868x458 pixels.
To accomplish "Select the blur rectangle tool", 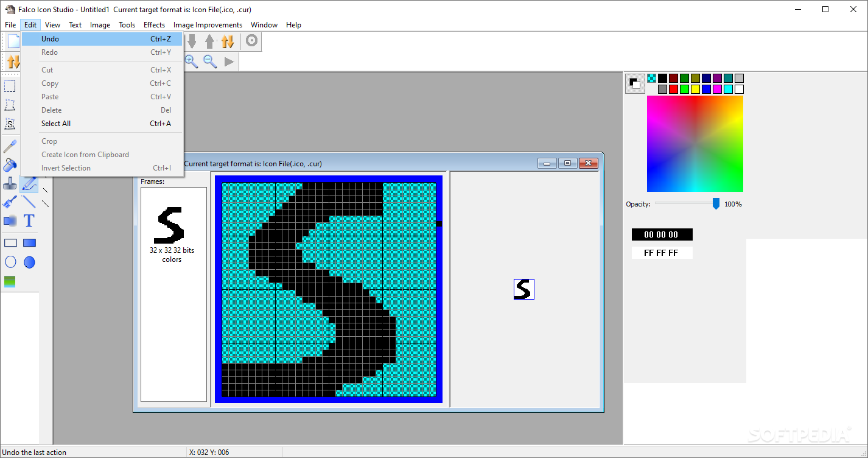I will [10, 220].
